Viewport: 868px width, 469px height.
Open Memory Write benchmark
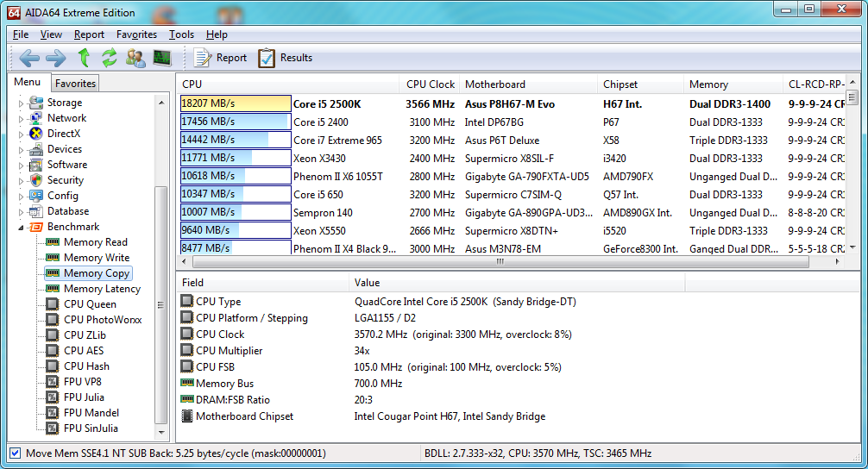(97, 257)
